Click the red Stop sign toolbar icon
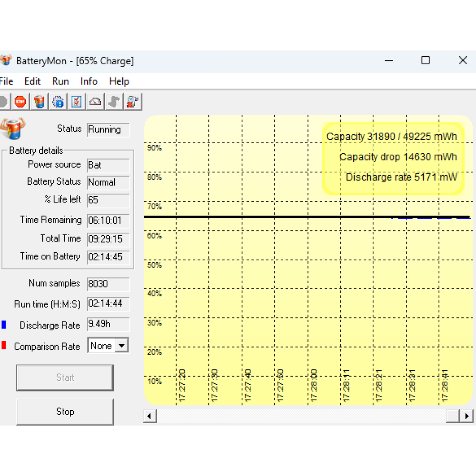This screenshot has width=476, height=476. click(x=20, y=101)
